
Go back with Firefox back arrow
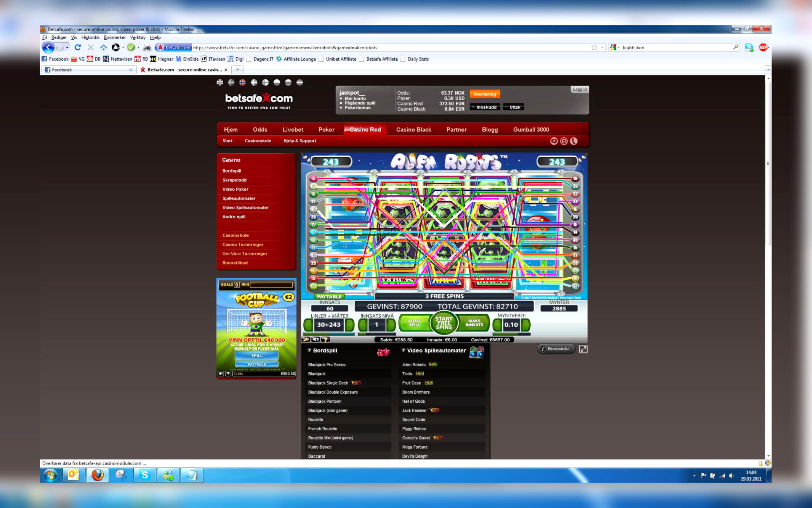(48, 47)
